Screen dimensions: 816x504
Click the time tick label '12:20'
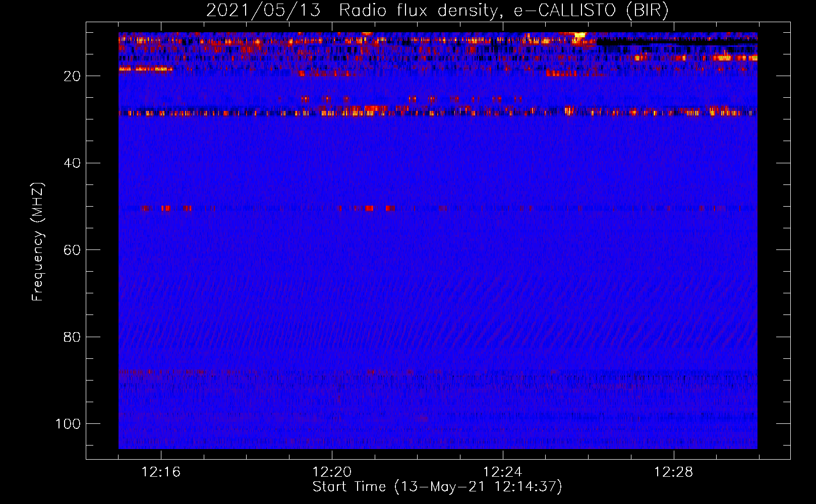click(332, 472)
